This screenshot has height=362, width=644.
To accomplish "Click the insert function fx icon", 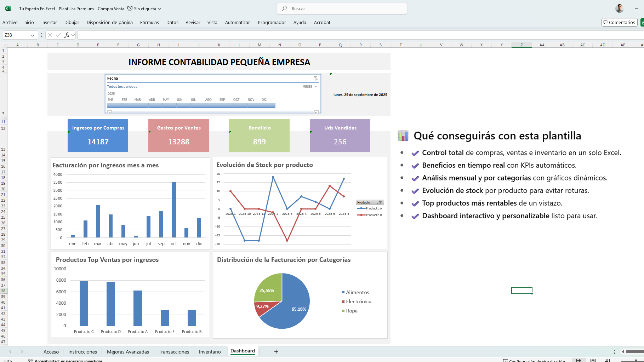I will pos(67,35).
